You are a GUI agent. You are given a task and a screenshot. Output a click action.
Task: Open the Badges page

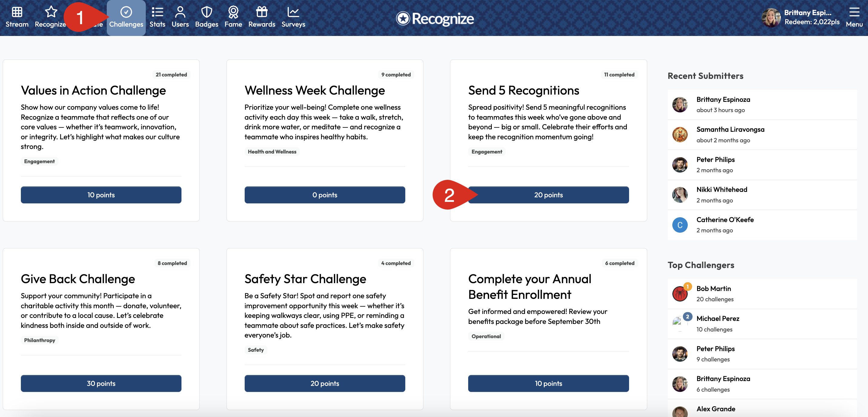pos(207,17)
